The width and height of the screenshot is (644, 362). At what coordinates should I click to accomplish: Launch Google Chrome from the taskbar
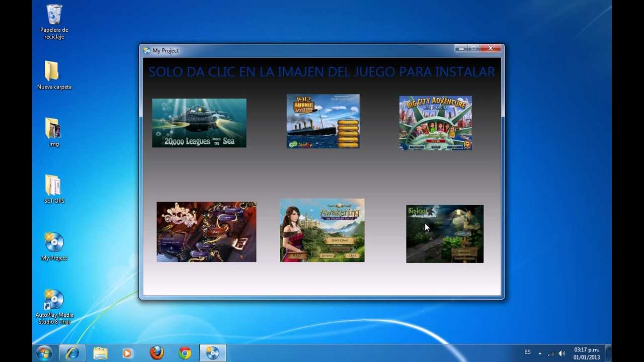click(185, 353)
